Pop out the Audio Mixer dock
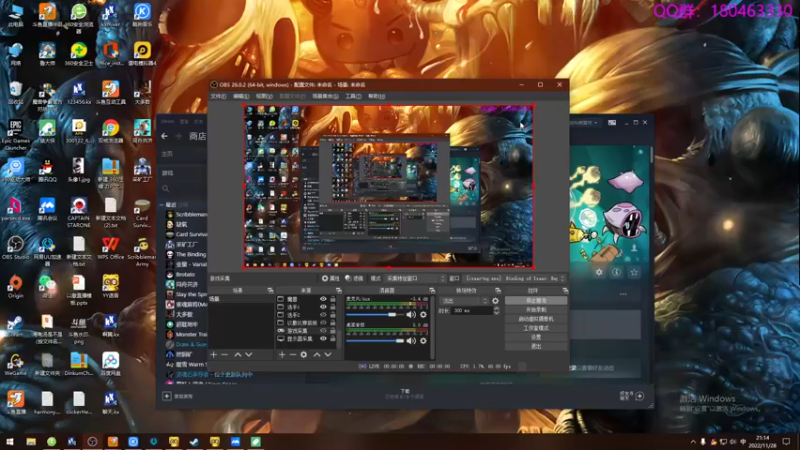The image size is (800, 450). (x=432, y=290)
